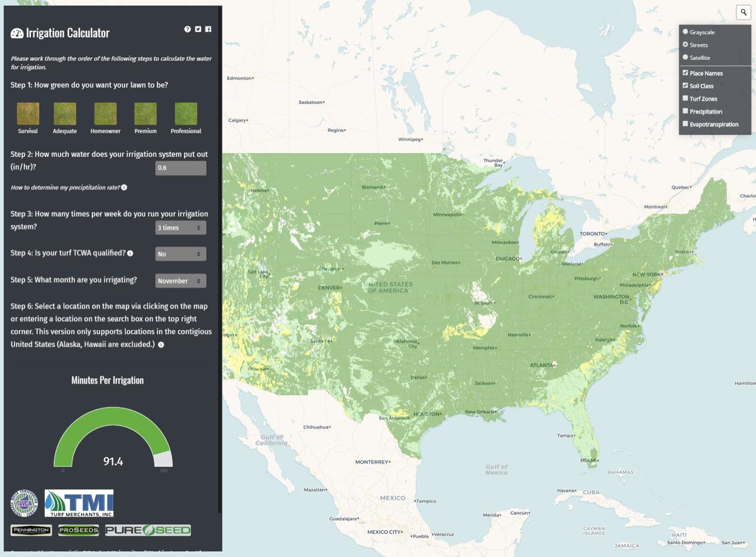756x557 pixels.
Task: Click Dallas on the map
Action: 418,377
